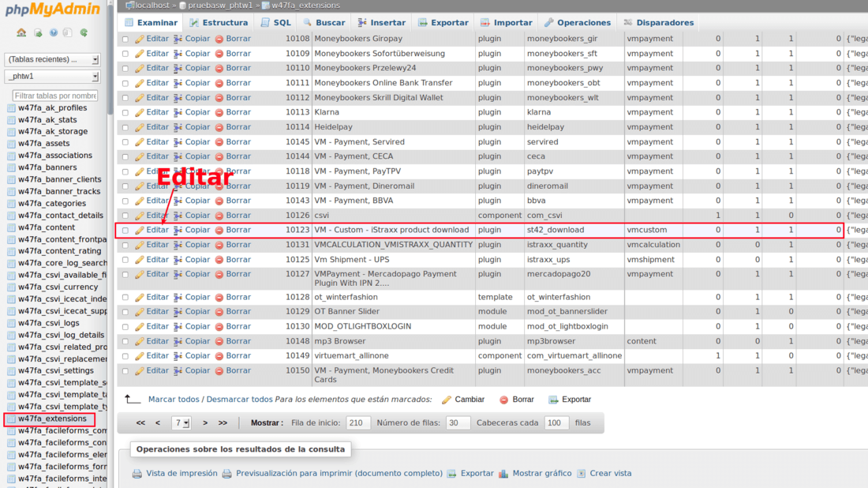Screen dimensions: 868x488
Task: Click the Exportar icon for marked elements
Action: [x=553, y=400]
